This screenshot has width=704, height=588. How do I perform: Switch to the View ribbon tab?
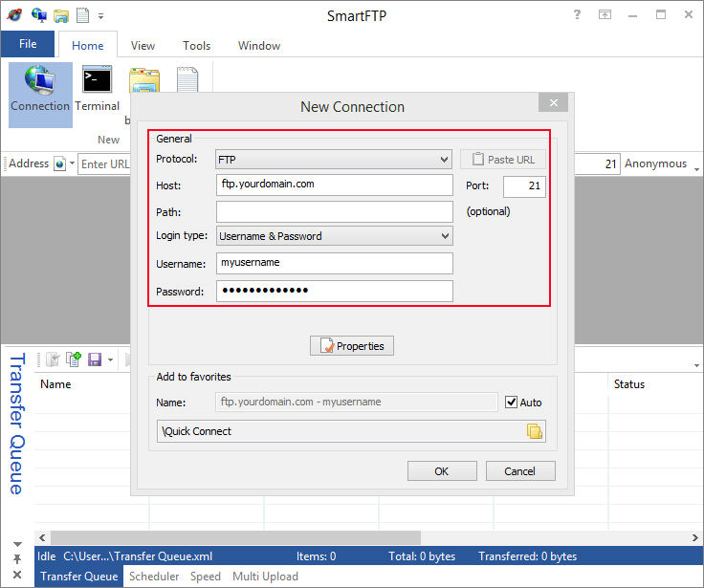click(143, 45)
